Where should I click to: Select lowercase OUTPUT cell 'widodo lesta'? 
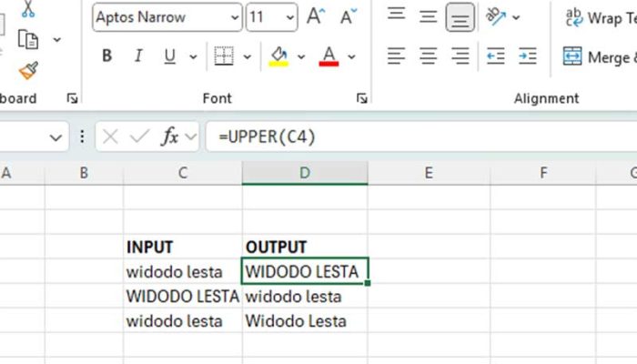(305, 296)
